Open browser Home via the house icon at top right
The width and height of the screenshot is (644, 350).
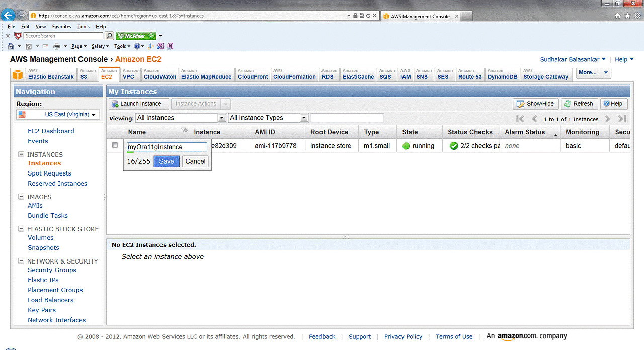click(x=618, y=16)
